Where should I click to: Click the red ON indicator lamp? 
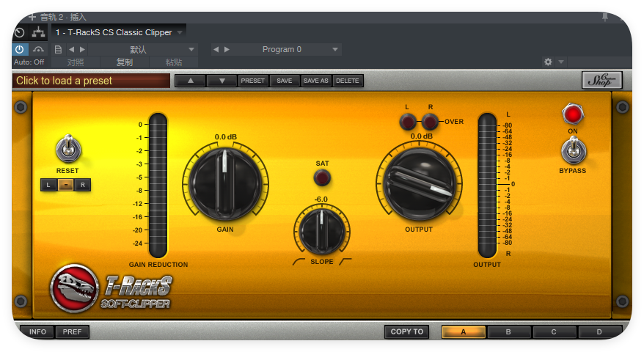click(x=573, y=114)
